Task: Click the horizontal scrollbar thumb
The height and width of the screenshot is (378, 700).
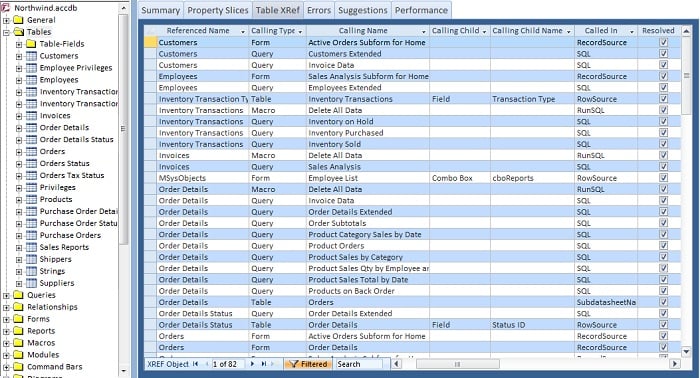Action: [x=458, y=364]
